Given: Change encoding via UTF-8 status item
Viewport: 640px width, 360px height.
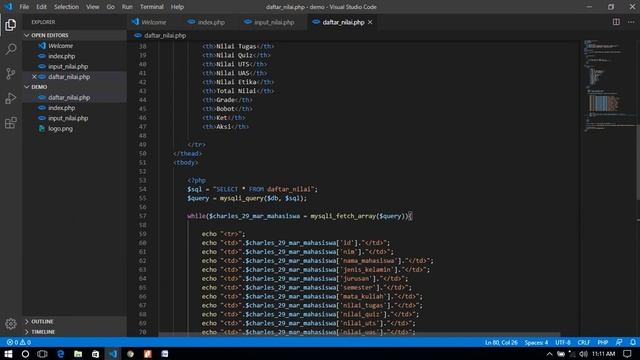Looking at the screenshot, I should pos(563,342).
